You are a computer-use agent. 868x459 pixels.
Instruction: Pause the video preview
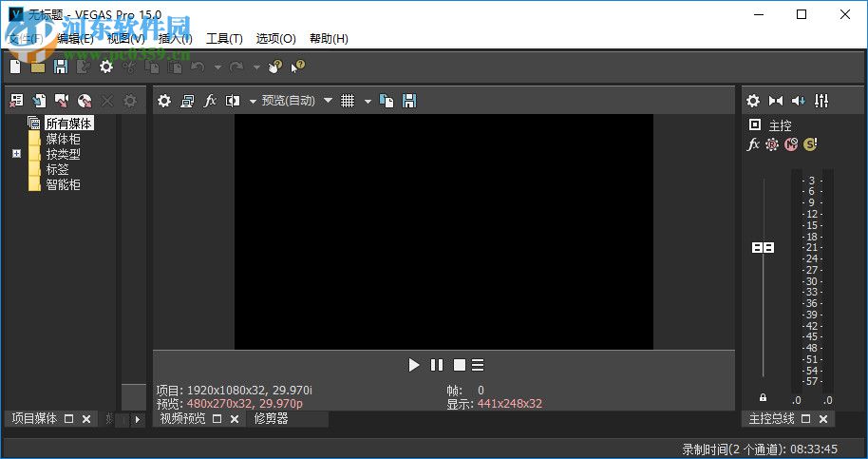(437, 365)
